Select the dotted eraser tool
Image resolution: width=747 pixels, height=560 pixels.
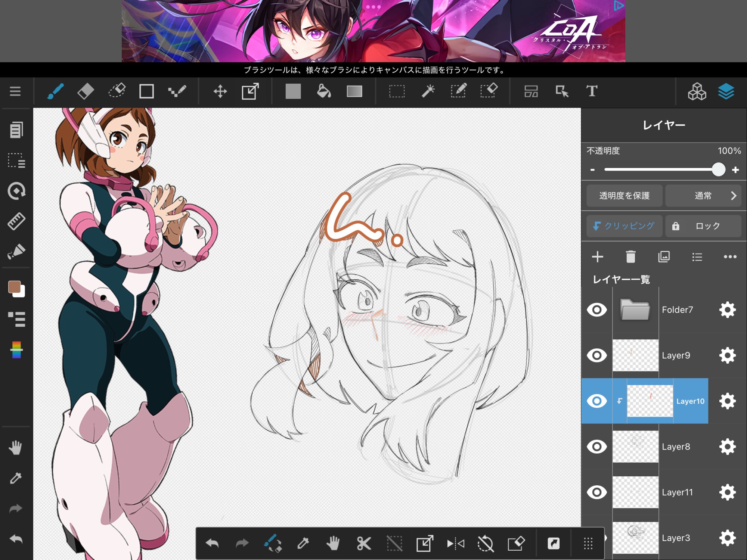(117, 91)
